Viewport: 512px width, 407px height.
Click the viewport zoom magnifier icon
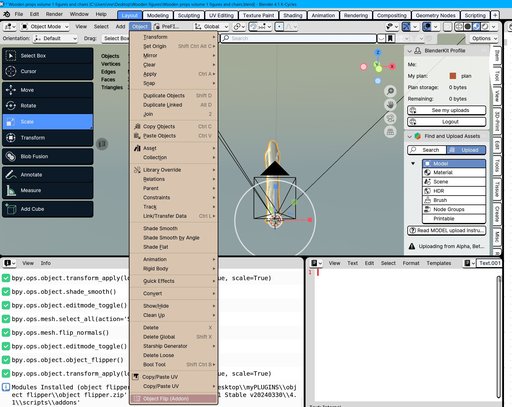click(390, 91)
